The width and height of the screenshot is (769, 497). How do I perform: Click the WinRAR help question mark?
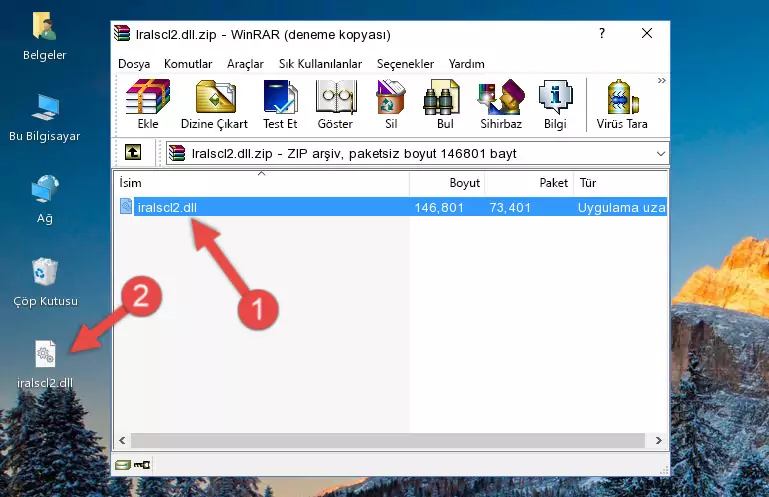coord(602,33)
